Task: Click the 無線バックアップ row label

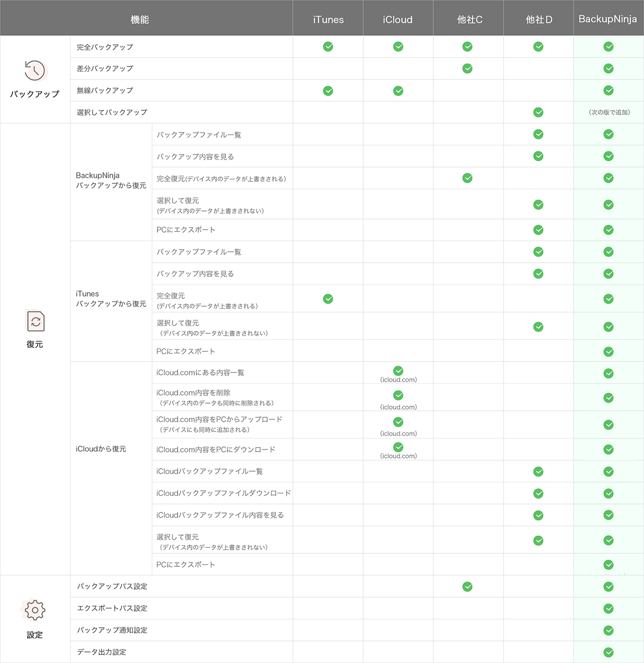Action: click(105, 91)
